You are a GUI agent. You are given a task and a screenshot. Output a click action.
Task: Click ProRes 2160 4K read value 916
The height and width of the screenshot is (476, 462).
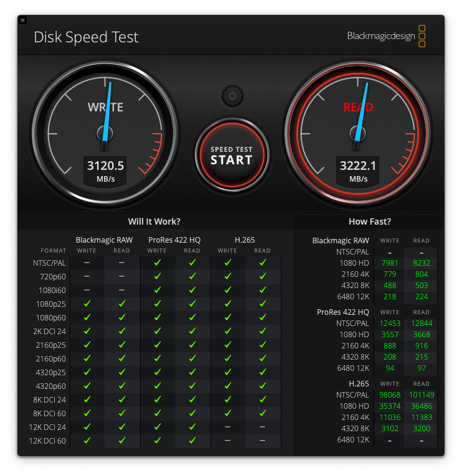click(x=422, y=346)
